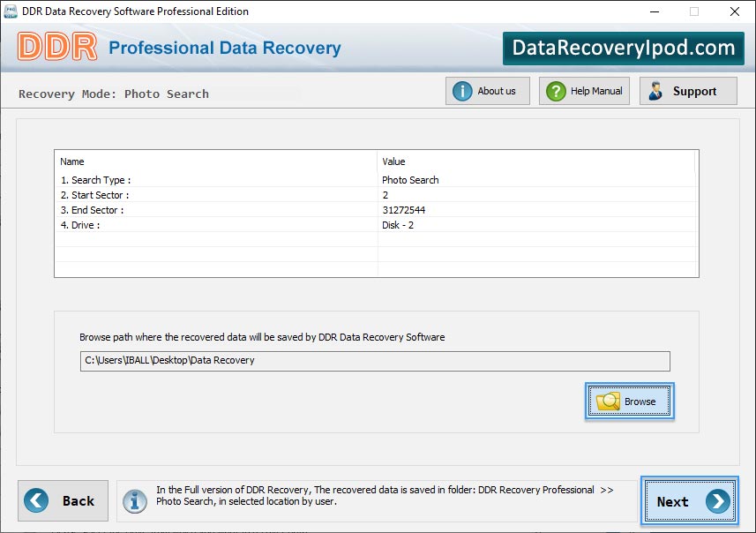This screenshot has height=533, width=756.
Task: Click the Next arrow icon
Action: click(x=718, y=501)
